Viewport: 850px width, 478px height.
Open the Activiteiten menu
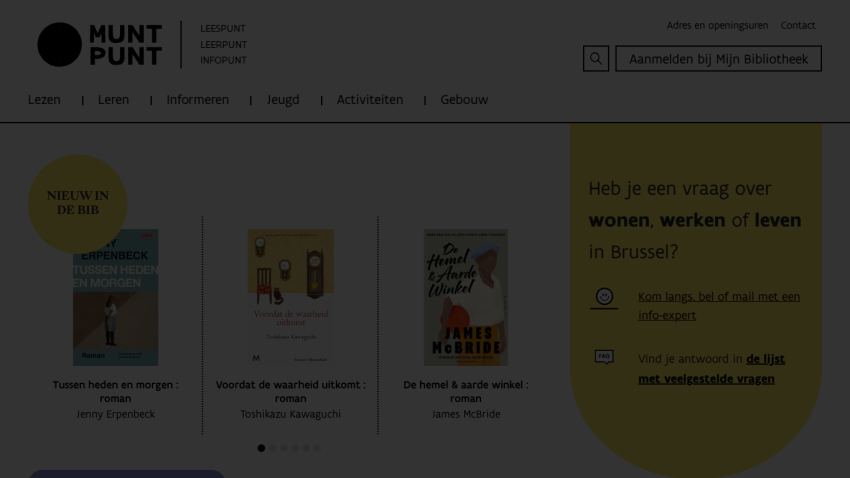[x=370, y=100]
